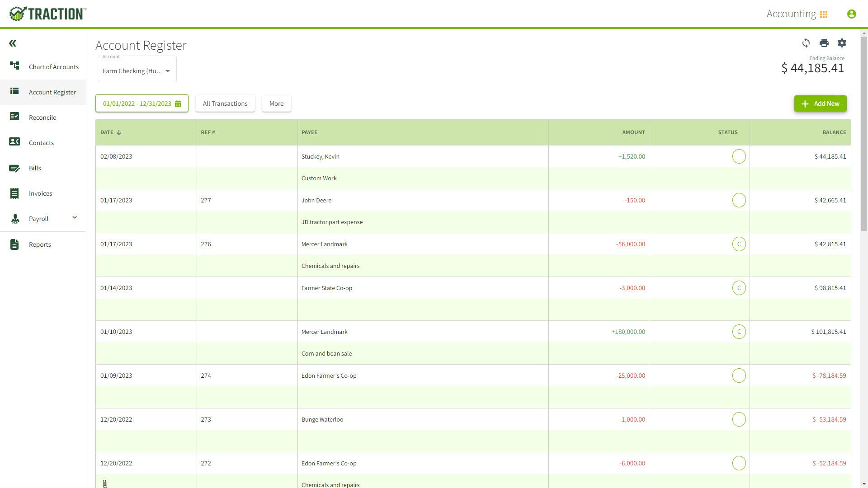Click the Invoices receipt icon
This screenshot has height=488, width=868.
click(x=14, y=193)
